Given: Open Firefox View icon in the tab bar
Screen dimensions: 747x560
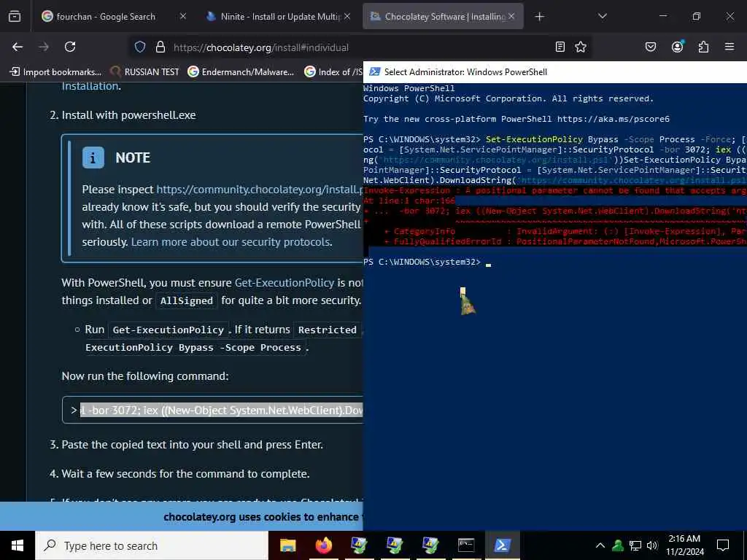Looking at the screenshot, I should 15,17.
